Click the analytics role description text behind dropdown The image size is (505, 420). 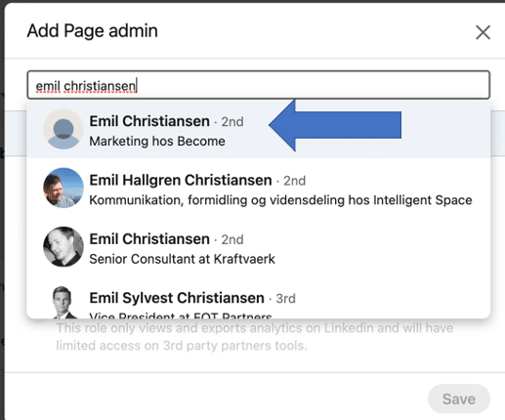(x=255, y=337)
